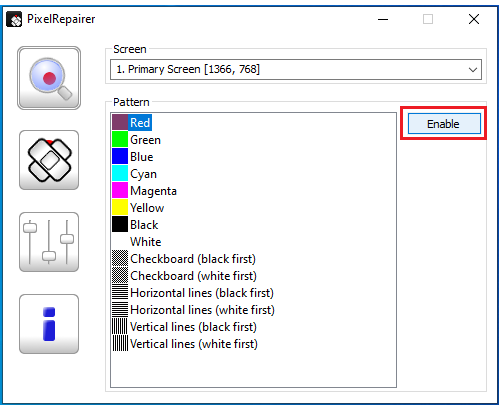Click the PixelRepairer title bar app icon
Viewport: 503px width, 405px height.
pos(14,19)
